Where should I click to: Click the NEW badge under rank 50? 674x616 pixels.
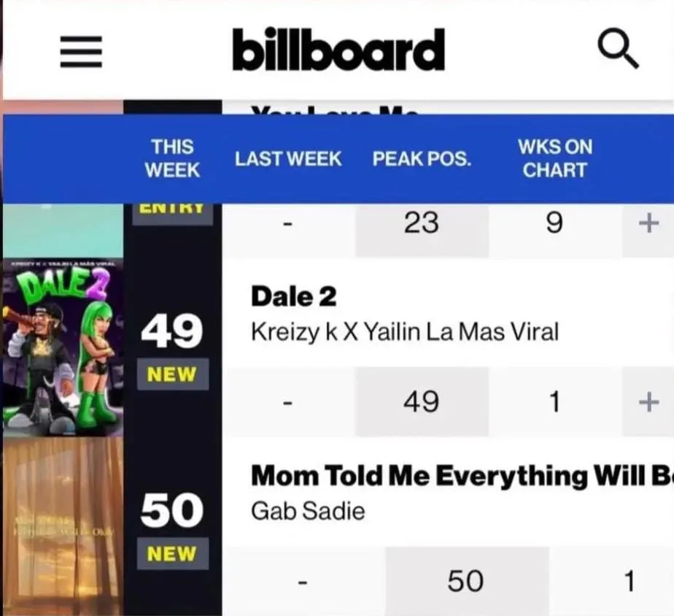coord(173,554)
